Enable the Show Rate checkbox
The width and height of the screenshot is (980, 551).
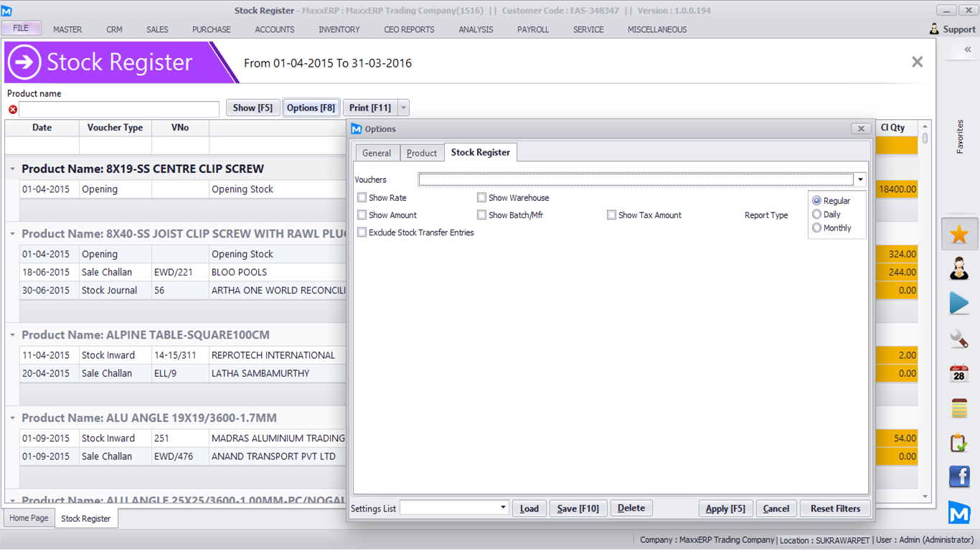click(x=362, y=198)
